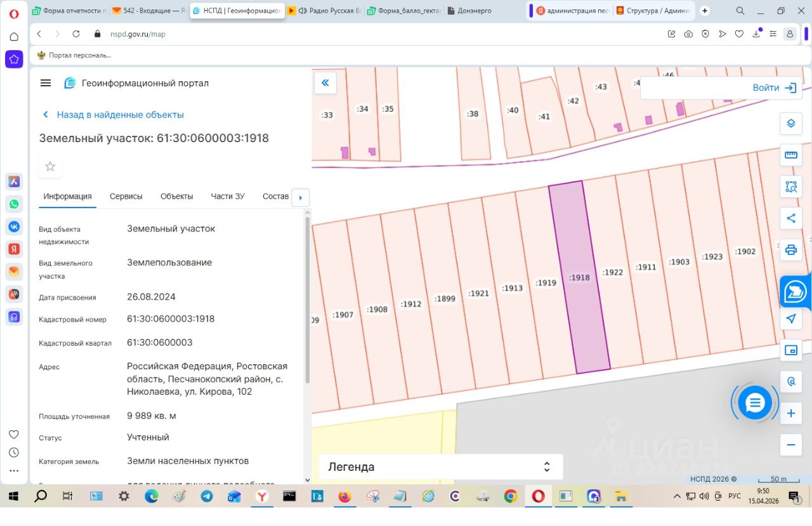812x526 pixels.
Task: Open VK in the Opera sidebar
Action: 14,226
